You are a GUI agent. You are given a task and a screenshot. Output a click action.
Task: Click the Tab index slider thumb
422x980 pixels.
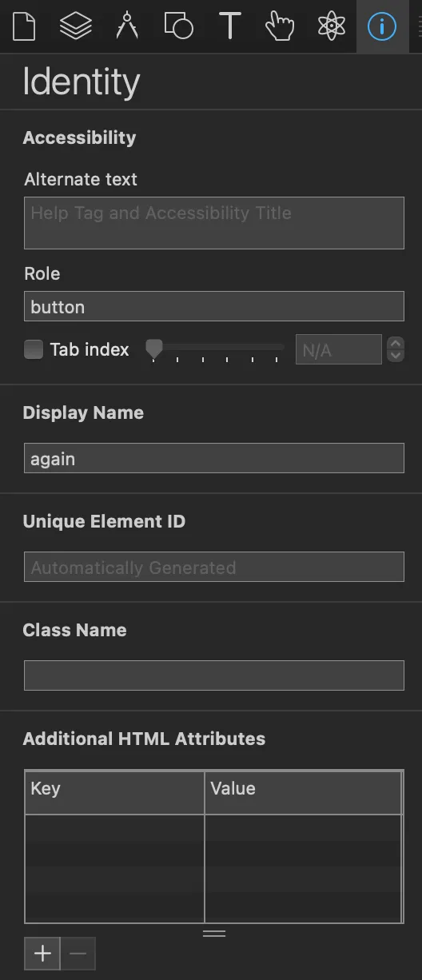pos(153,349)
